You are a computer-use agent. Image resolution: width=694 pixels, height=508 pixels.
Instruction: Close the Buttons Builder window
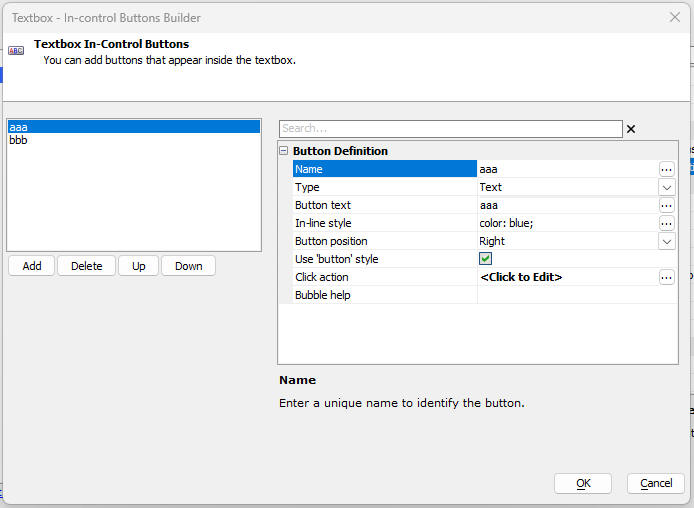pos(675,17)
